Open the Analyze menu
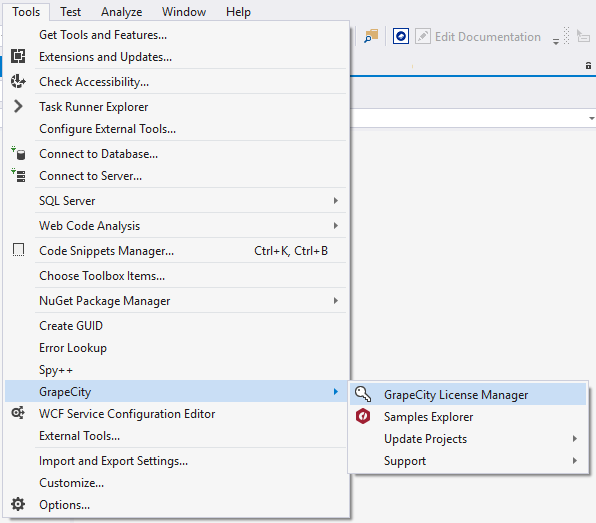 [x=122, y=12]
